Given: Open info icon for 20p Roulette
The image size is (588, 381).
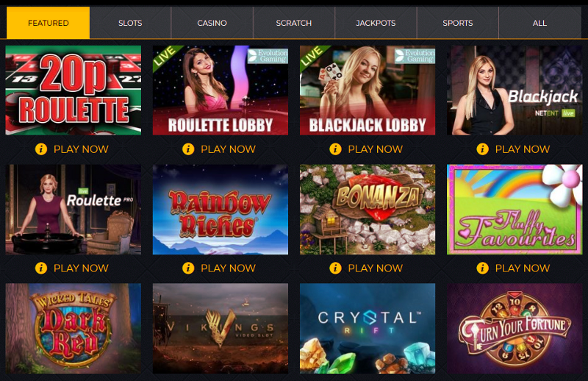Looking at the screenshot, I should pos(41,149).
